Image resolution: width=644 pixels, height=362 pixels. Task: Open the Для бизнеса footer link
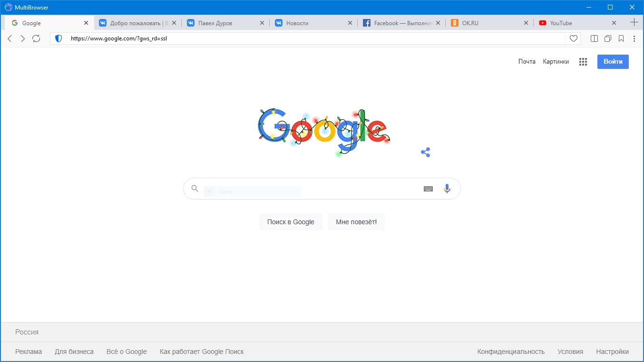[74, 352]
